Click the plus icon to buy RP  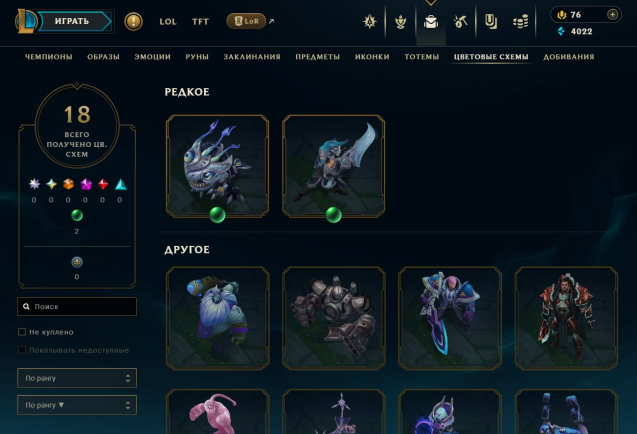pyautogui.click(x=612, y=15)
